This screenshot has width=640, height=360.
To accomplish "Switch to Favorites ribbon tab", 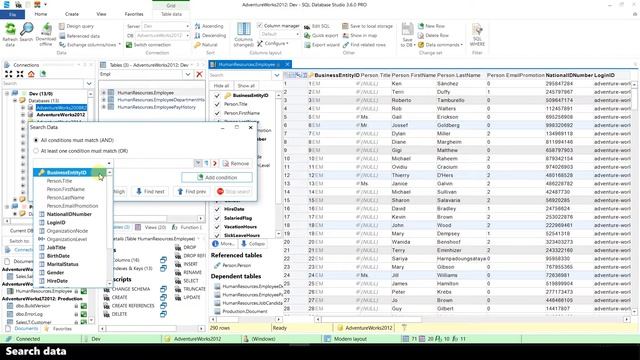I will (x=134, y=14).
